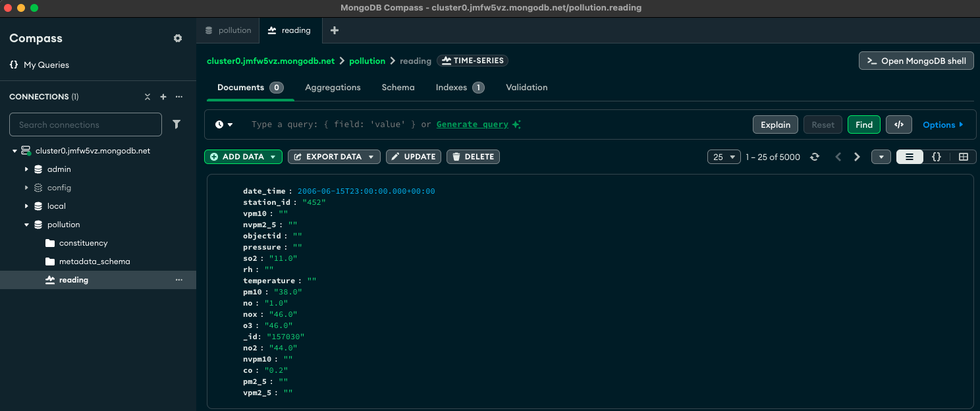
Task: Open query code export icon button
Action: (899, 124)
